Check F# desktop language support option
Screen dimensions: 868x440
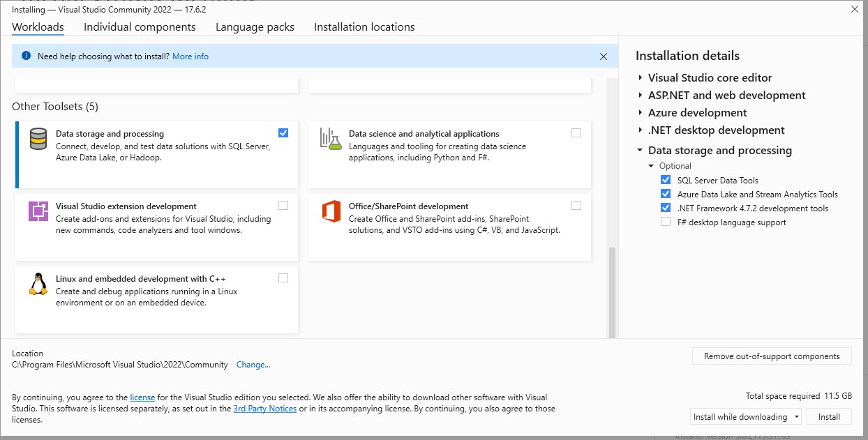(666, 222)
